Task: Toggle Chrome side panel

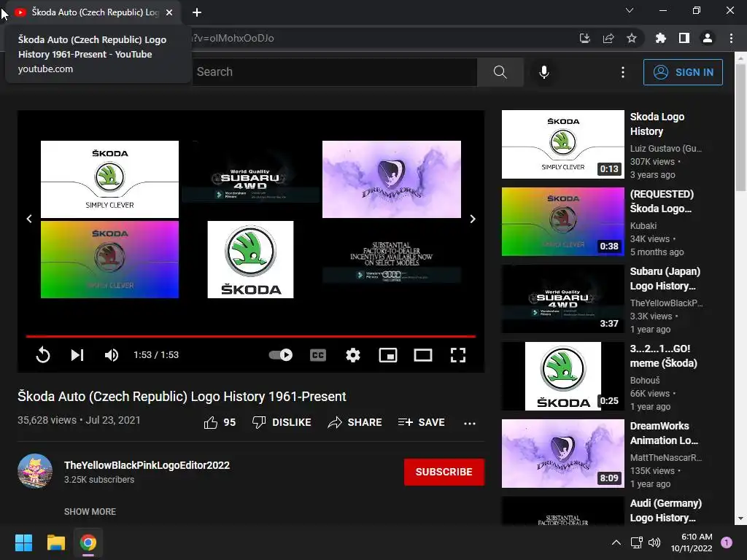Action: pos(684,38)
